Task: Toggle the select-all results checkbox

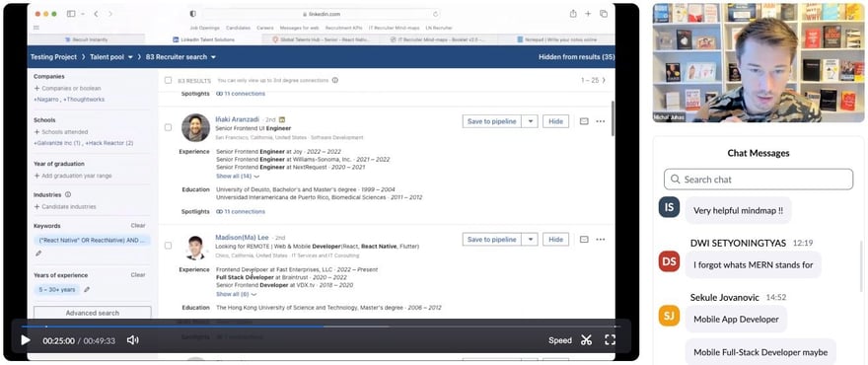Action: [169, 80]
